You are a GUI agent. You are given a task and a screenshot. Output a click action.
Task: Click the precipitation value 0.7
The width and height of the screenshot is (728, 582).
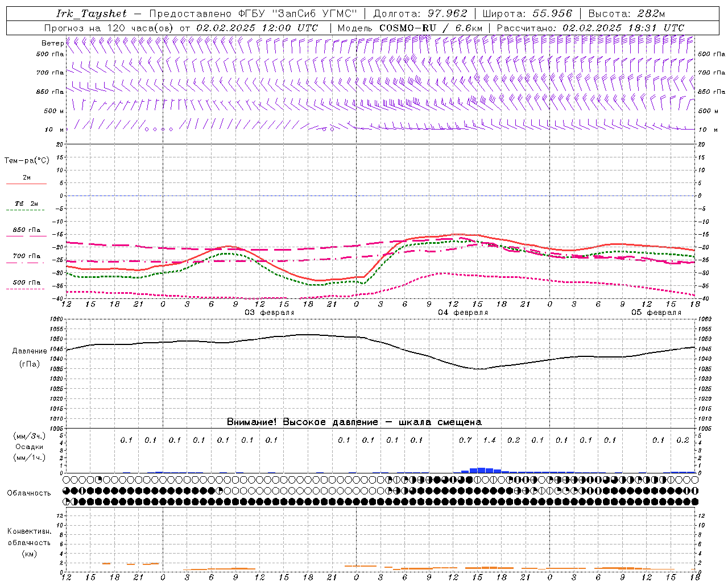coord(465,440)
